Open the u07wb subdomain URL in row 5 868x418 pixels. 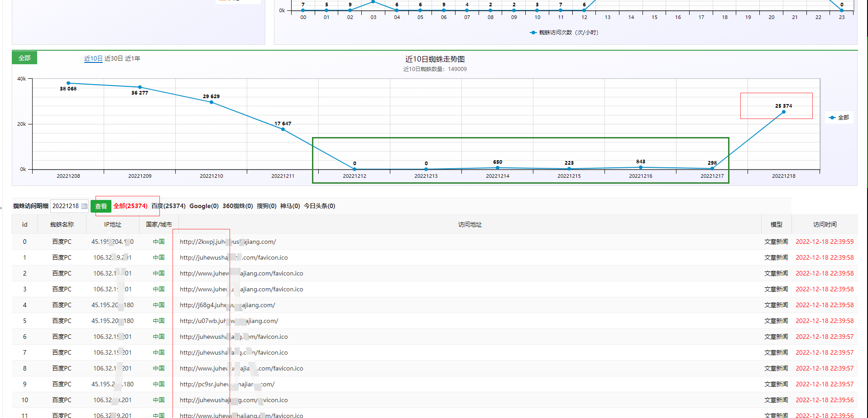click(x=229, y=321)
